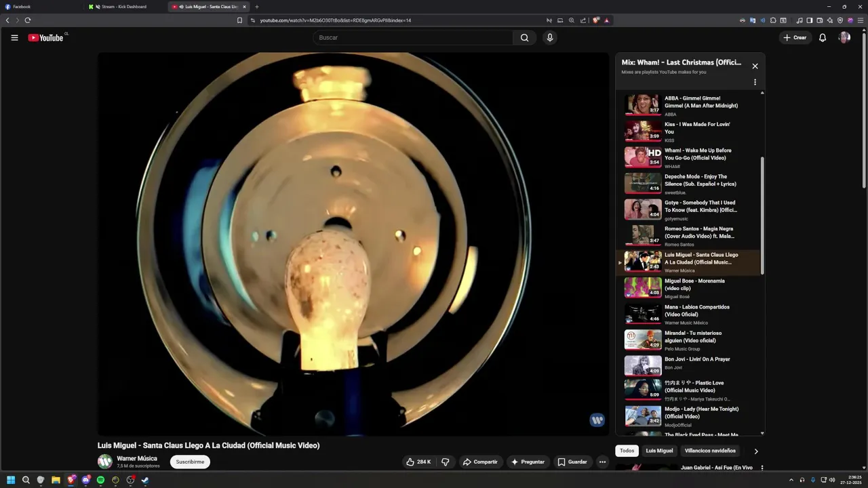Click the Brave Shields lion icon

point(596,20)
